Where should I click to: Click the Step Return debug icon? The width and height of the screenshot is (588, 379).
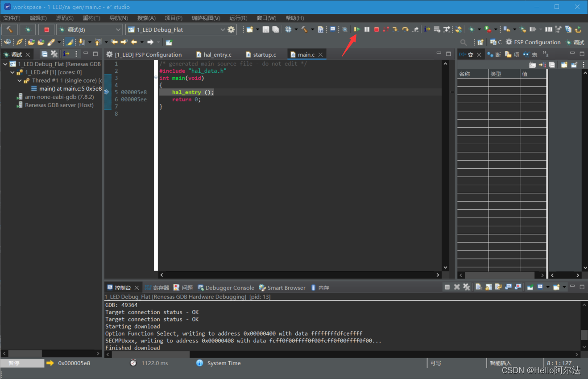coord(416,29)
